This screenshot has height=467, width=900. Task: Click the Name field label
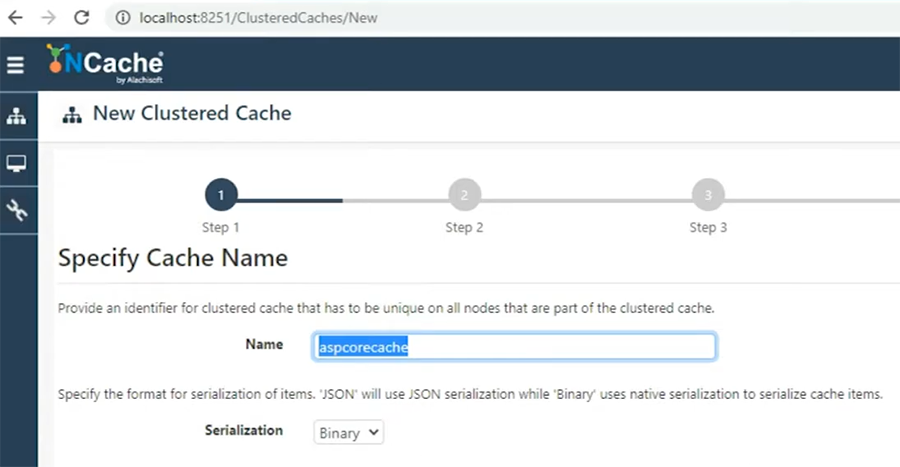click(x=264, y=344)
